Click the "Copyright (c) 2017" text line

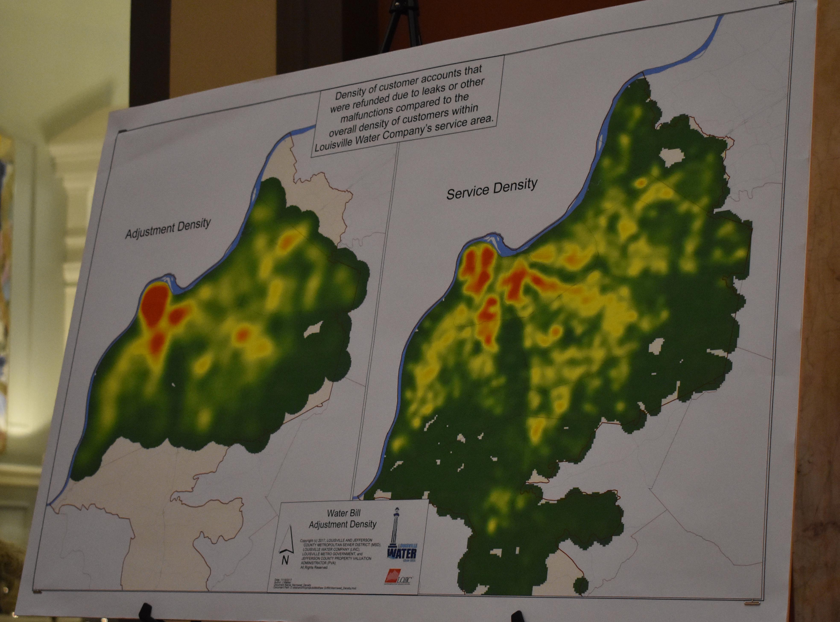tap(336, 541)
